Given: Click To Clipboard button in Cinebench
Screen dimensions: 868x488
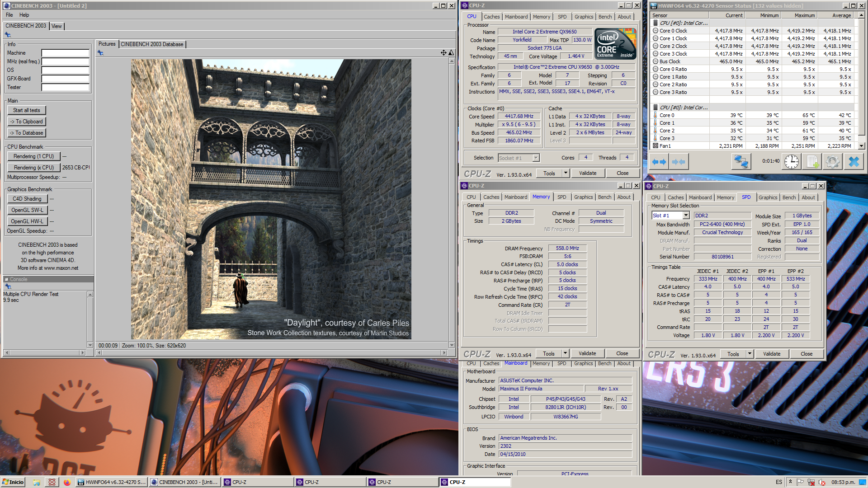Looking at the screenshot, I should point(27,122).
